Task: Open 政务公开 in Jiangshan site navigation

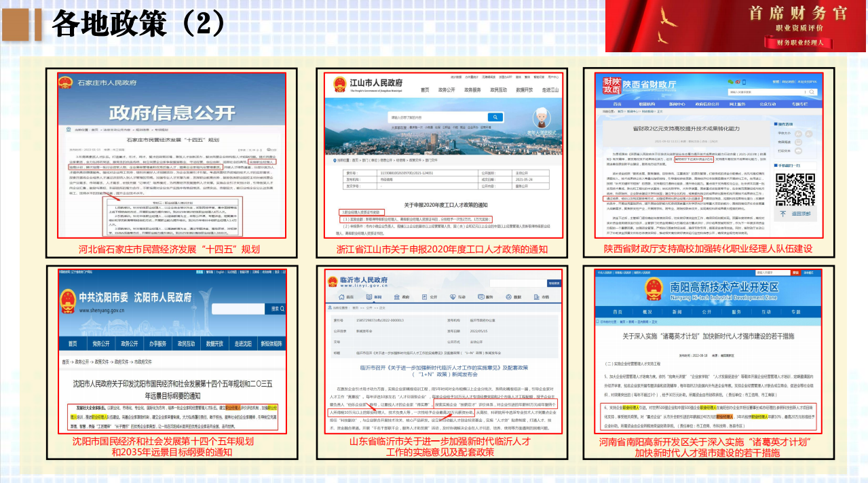Action: [x=446, y=90]
